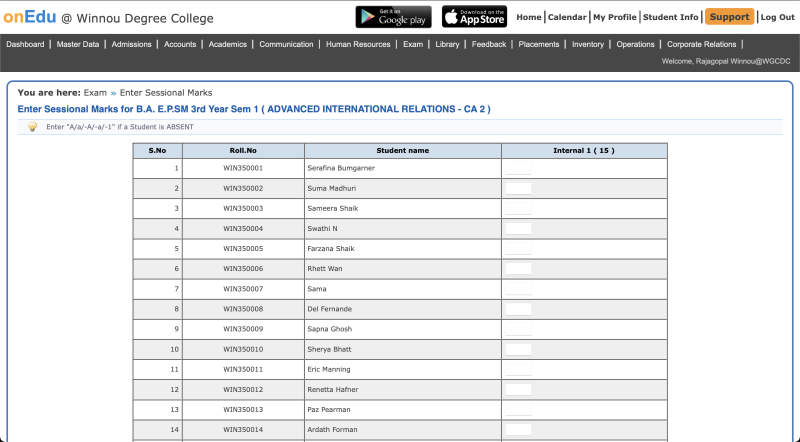Viewport: 800px width, 442px height.
Task: Focus the marks box for Eric Manning
Action: tap(518, 369)
